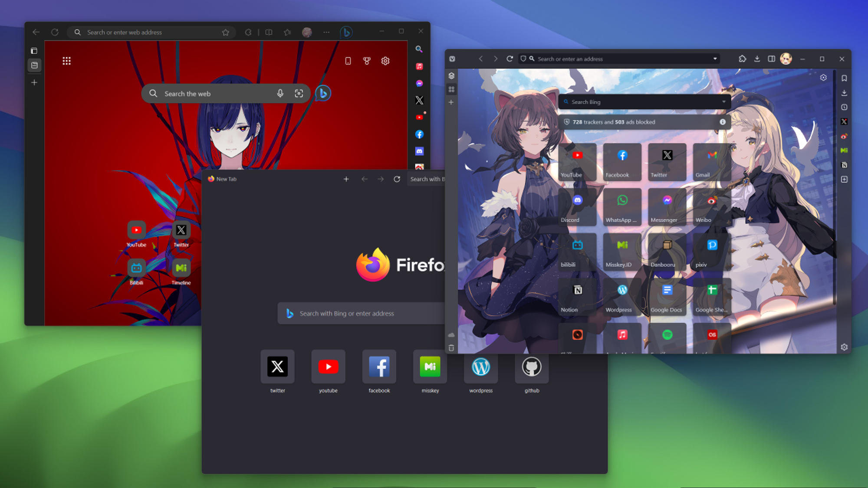Expand Vivaldi address bar dropdown arrow
Viewport: 868px width, 488px height.
[x=715, y=59]
